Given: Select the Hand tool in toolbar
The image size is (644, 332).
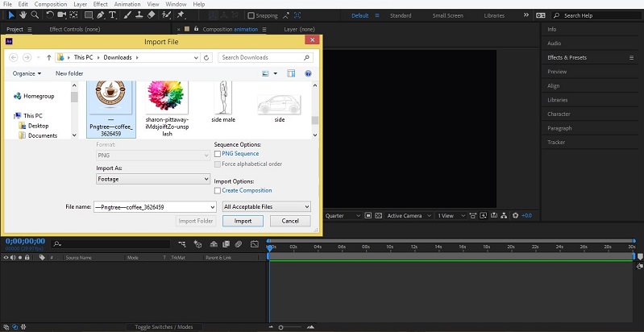Looking at the screenshot, I should 22,15.
